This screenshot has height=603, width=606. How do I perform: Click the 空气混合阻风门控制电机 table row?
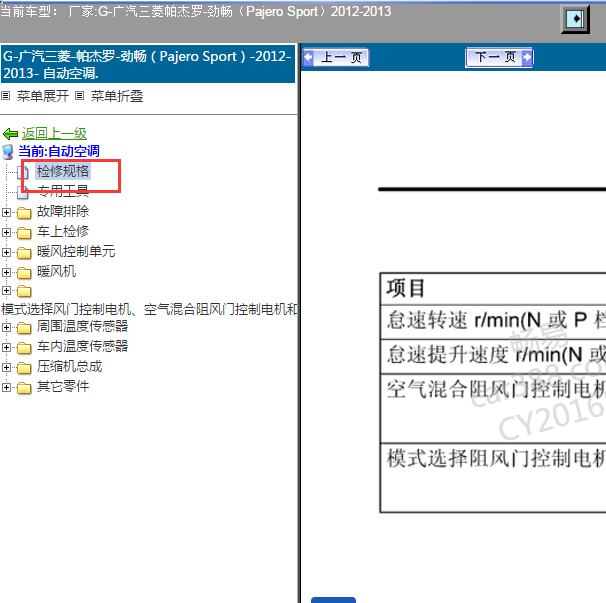[493, 408]
